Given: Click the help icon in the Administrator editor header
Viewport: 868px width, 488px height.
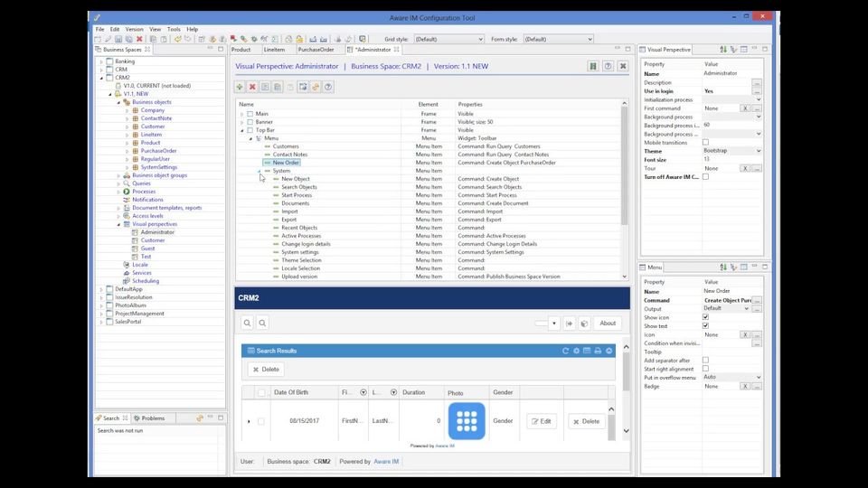Looking at the screenshot, I should click(x=608, y=66).
